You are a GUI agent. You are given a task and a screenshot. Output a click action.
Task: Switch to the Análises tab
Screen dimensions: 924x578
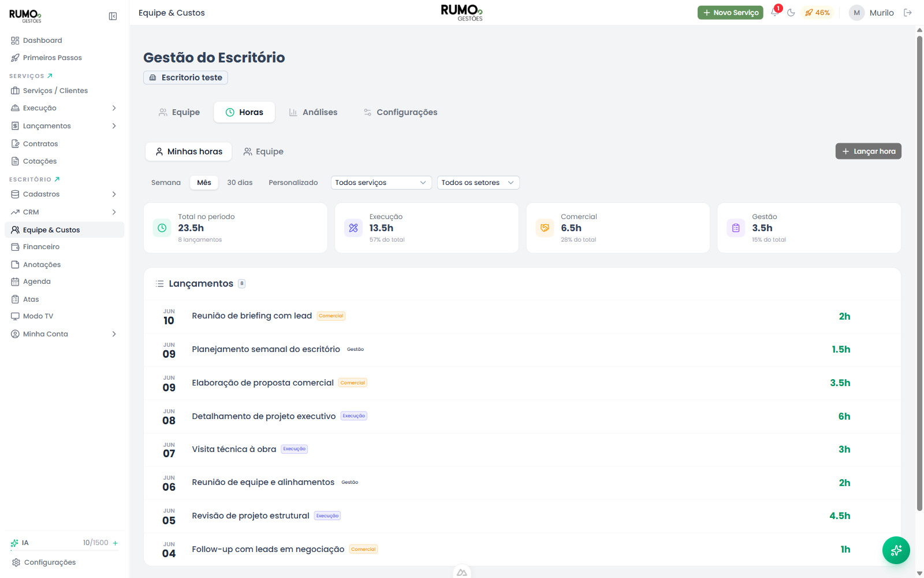[313, 112]
